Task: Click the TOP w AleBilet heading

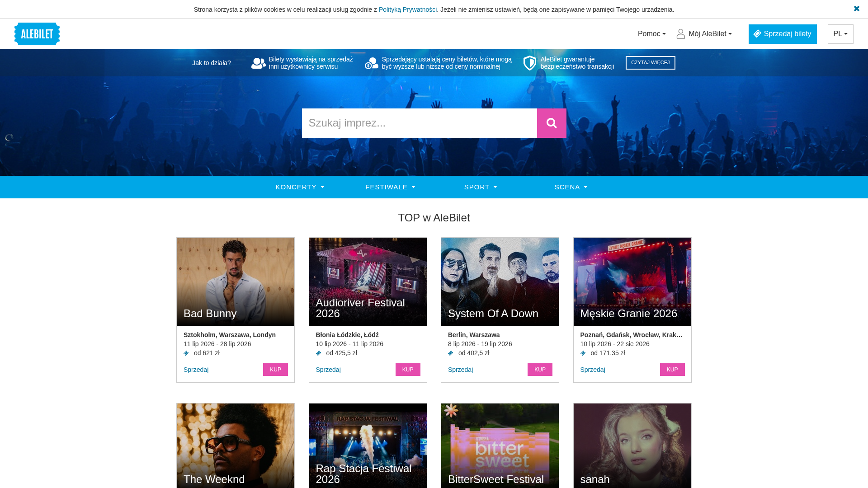Action: tap(434, 218)
